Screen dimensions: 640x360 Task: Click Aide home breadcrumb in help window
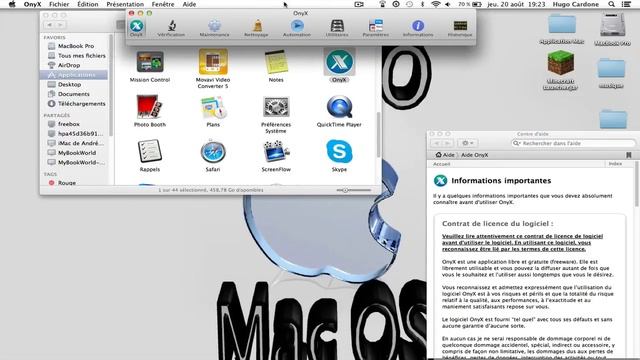click(x=445, y=155)
